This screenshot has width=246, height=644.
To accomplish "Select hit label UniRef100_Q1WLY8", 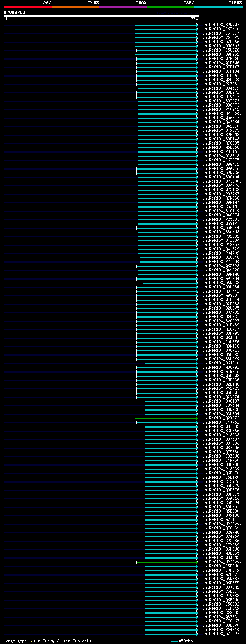I will 221,258.
